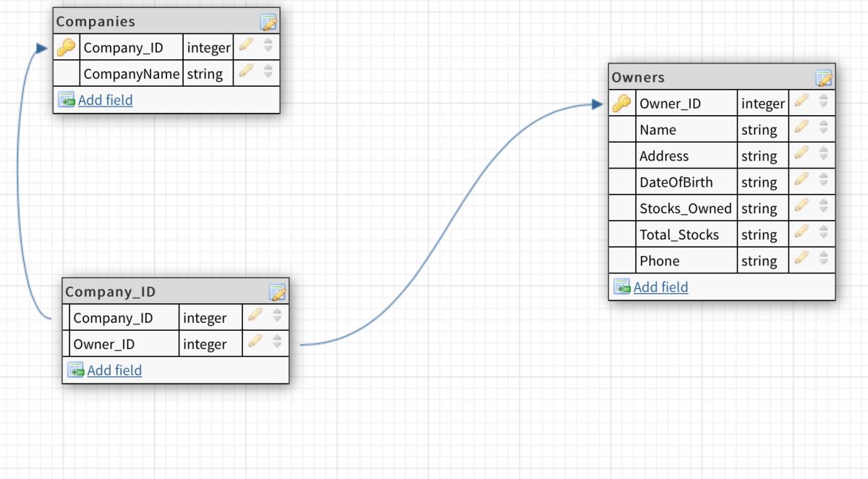Screen dimensions: 868x479
Task: Click the string type of CompanyName
Action: [205, 74]
